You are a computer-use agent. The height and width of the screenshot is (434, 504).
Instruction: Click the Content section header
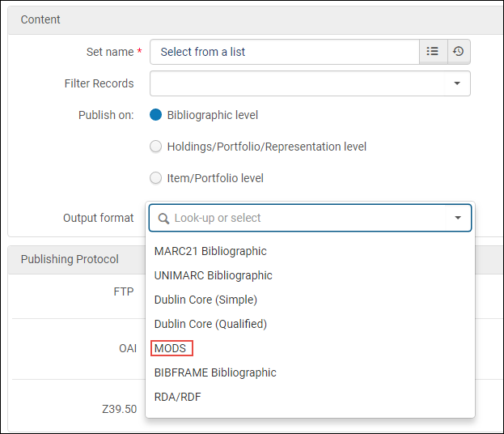point(40,19)
